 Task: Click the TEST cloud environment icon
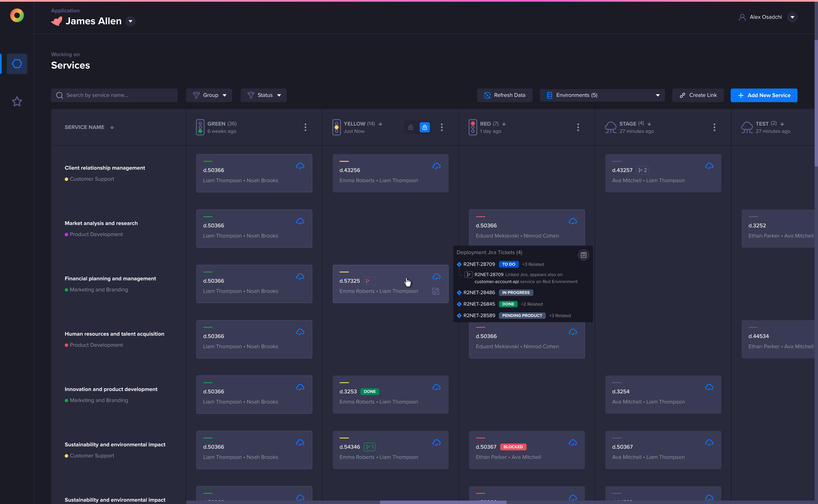747,127
